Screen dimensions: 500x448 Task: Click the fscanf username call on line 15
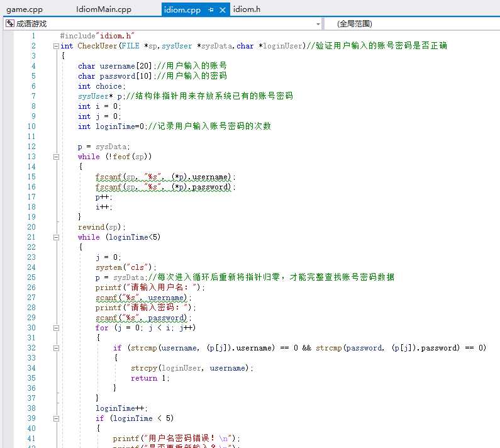165,177
